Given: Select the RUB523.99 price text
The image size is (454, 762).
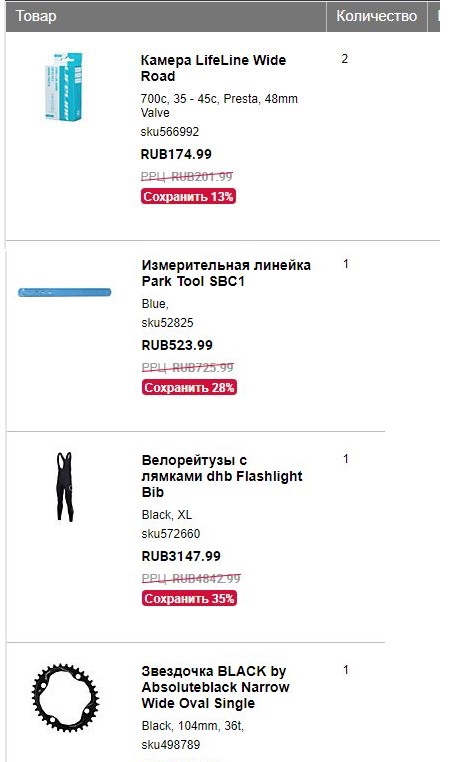Looking at the screenshot, I should point(177,346).
